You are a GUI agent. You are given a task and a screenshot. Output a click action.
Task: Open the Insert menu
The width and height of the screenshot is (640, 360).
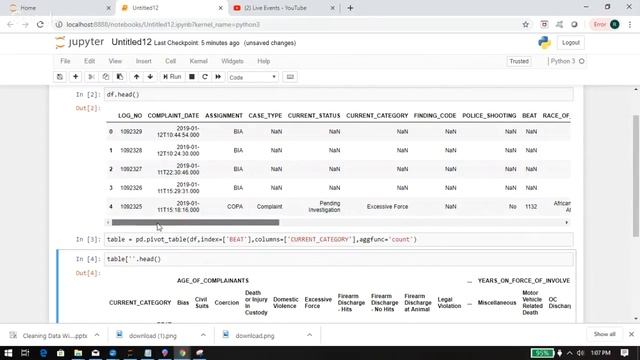point(144,61)
